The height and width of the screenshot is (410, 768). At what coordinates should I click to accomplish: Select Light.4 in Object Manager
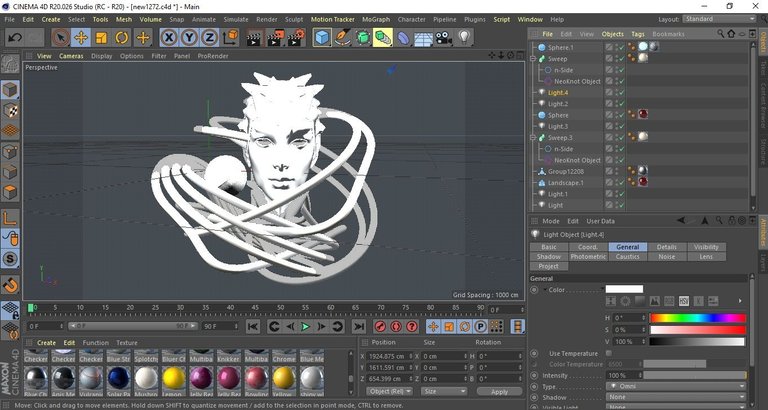(558, 93)
